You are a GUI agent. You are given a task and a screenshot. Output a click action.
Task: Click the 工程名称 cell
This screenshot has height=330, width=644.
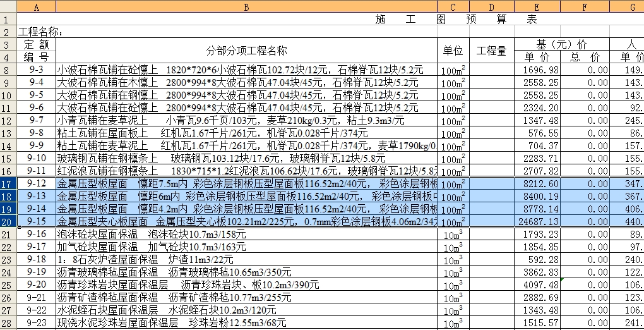[x=40, y=31]
